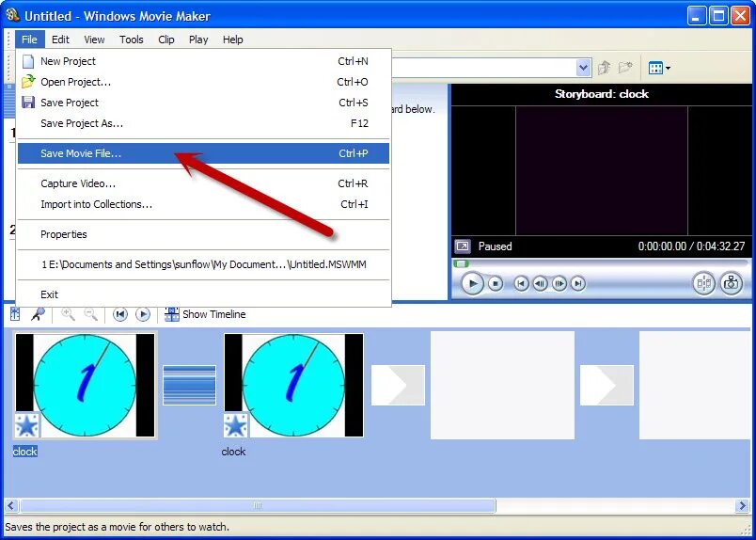Click the Narrate Timeline microphone icon
This screenshot has height=540, width=756.
[38, 314]
